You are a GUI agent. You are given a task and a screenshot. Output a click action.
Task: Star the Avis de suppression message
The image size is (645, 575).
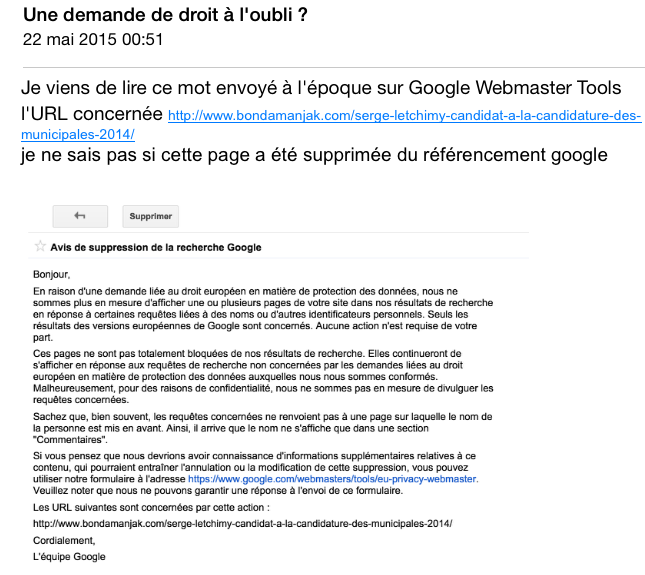[x=40, y=246]
